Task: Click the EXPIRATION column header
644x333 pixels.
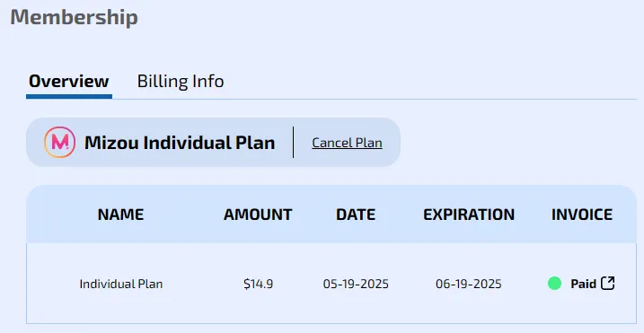Action: point(469,215)
